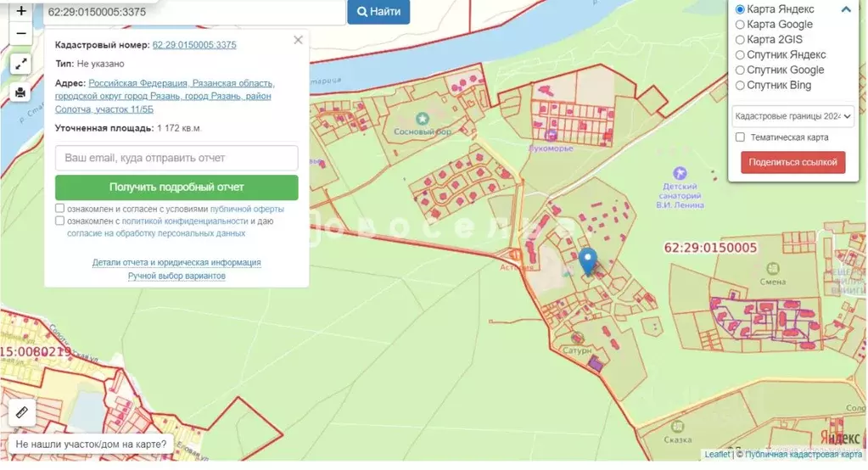Open Ручной выбор вариантов link
868x470 pixels.
pos(176,276)
